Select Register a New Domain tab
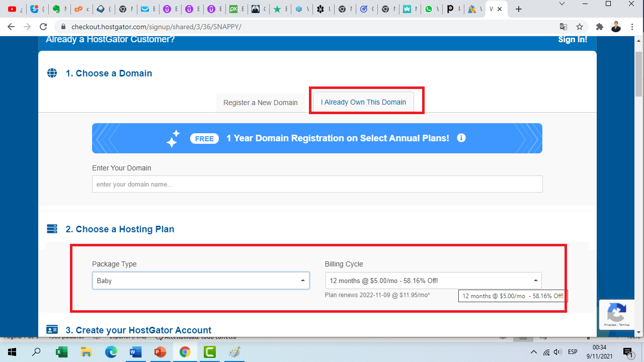Viewport: 644px width, 362px height. pyautogui.click(x=261, y=103)
